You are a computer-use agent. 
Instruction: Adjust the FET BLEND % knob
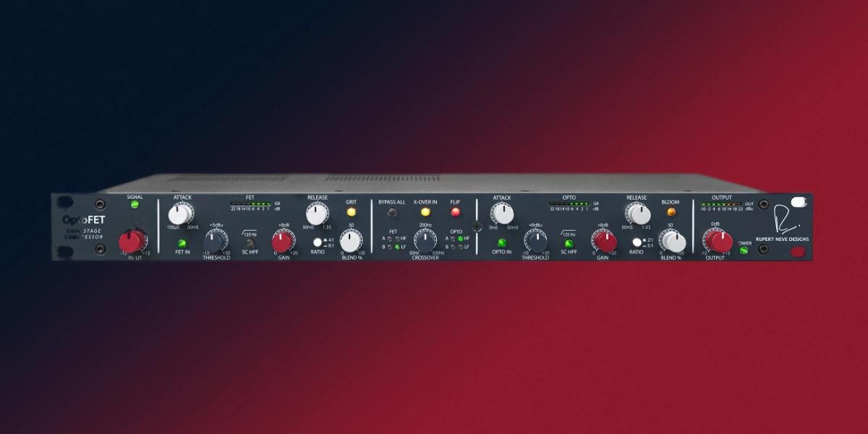tap(349, 242)
